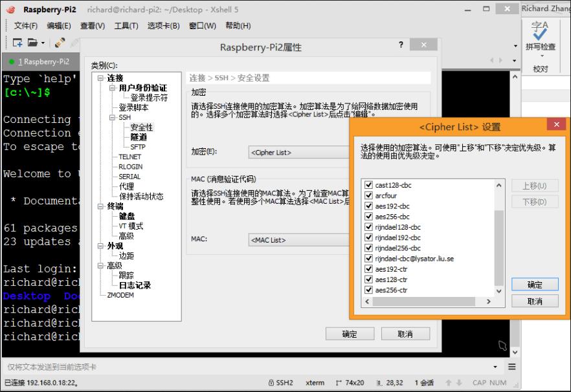Toggle the aes256-cbc checkbox
This screenshot has width=571, height=392.
(x=368, y=217)
